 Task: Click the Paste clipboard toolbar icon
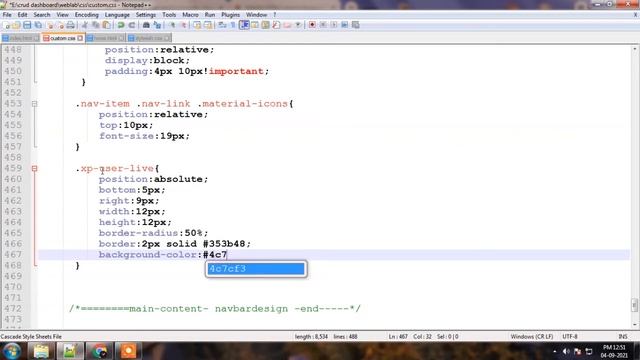coord(107,25)
